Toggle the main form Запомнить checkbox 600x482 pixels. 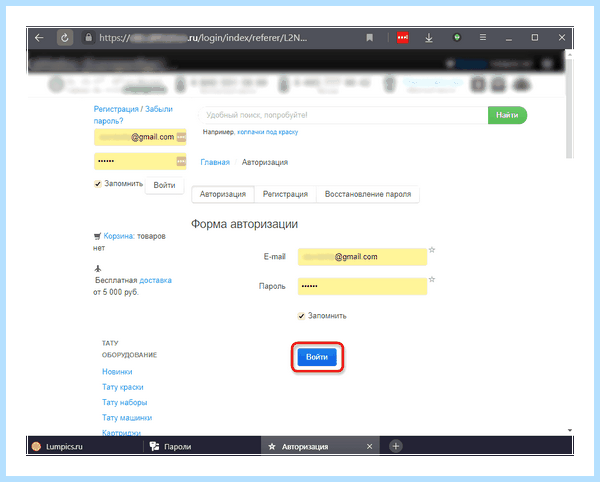tap(302, 316)
